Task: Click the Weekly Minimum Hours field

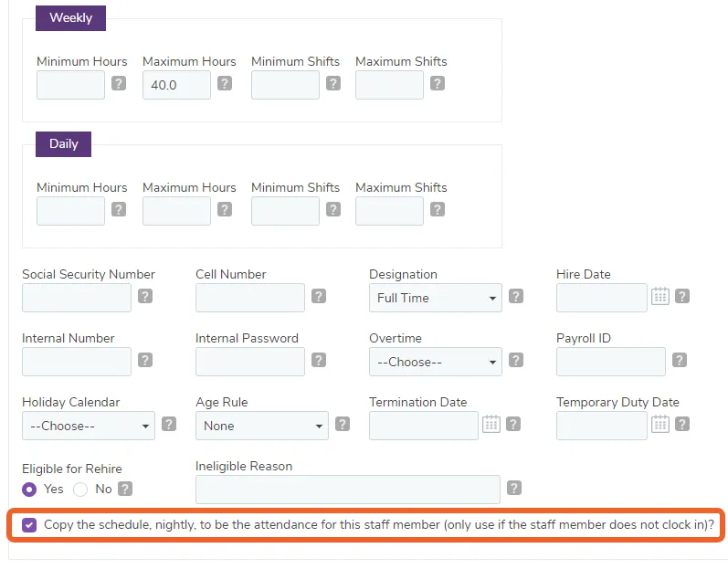Action: pos(70,86)
